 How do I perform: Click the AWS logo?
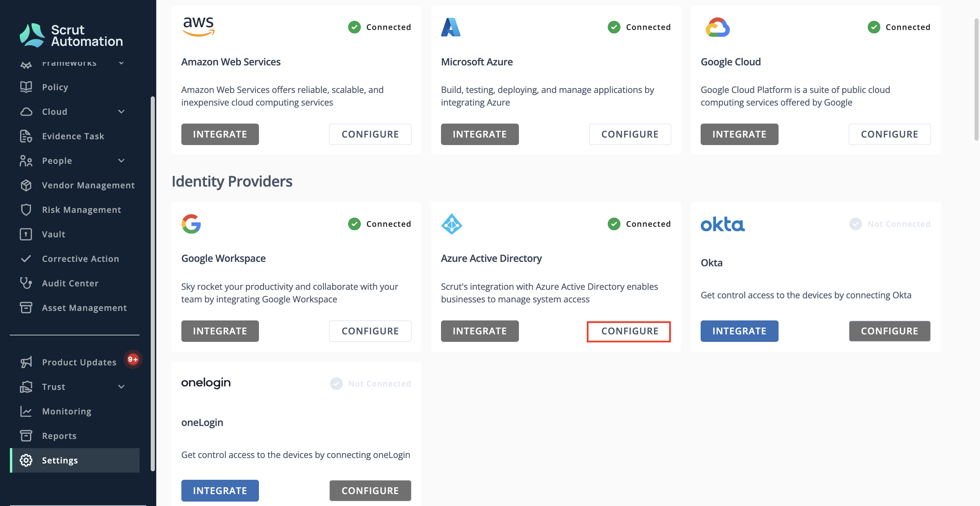(x=198, y=27)
